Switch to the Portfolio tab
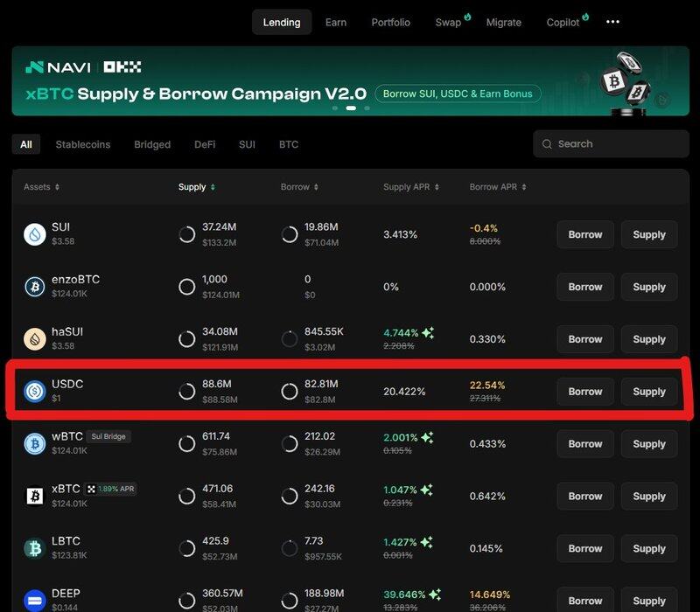 pos(390,22)
